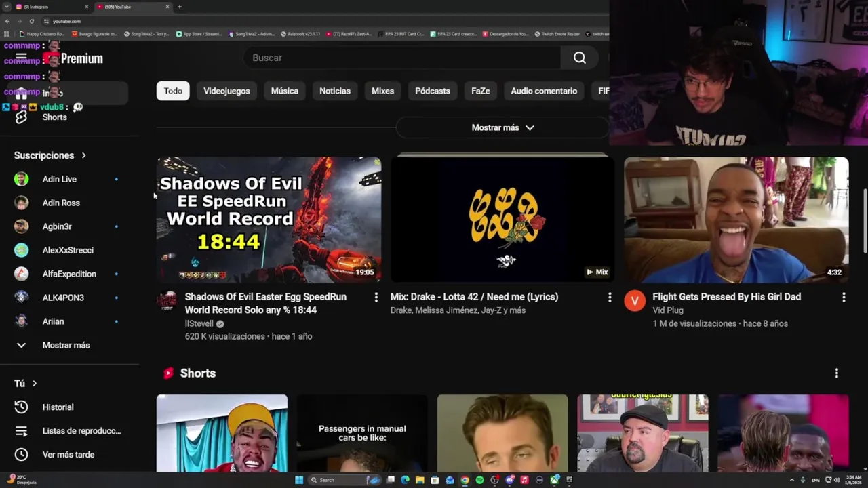Viewport: 868px width, 488px height.
Task: Click the IIStevell channel avatar
Action: pos(167,301)
